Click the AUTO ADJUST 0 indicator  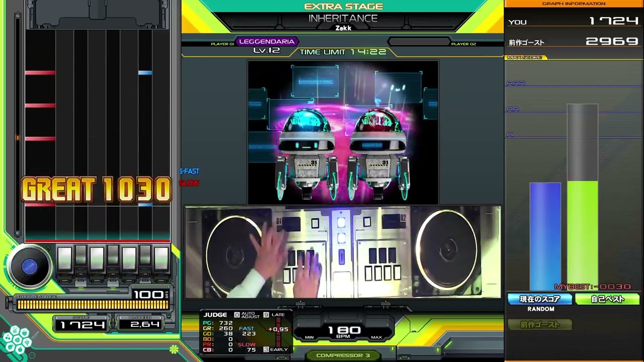pyautogui.click(x=247, y=315)
